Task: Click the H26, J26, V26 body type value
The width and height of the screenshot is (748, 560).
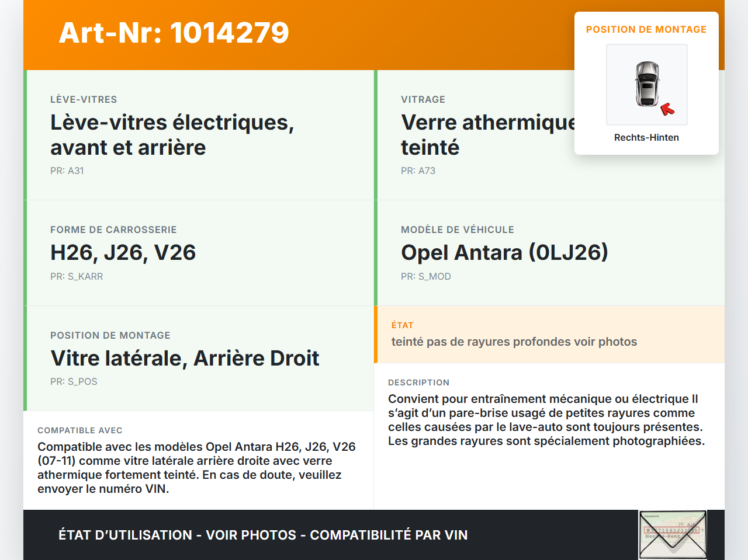Action: (x=123, y=252)
